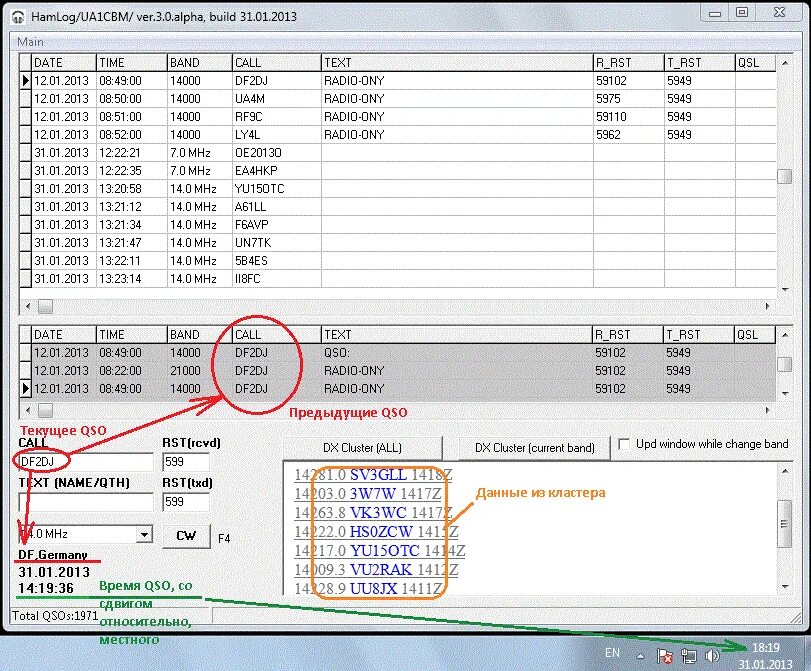Viewport: 811px width, 671px height.
Task: Open network tray icon
Action: [688, 656]
